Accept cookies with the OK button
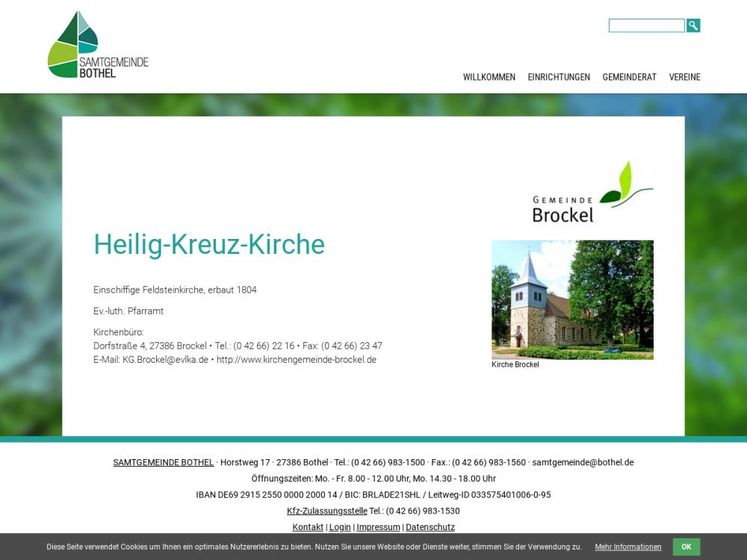Image resolution: width=747 pixels, height=560 pixels. (686, 547)
